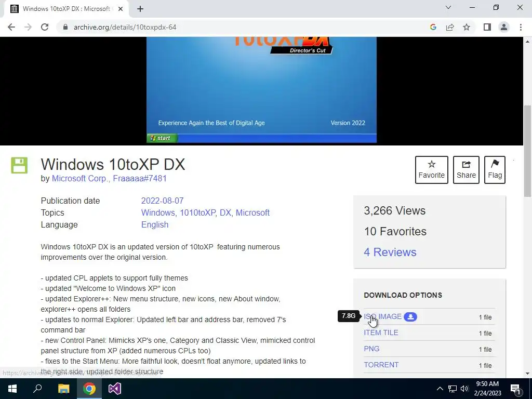Click the scrollbar down arrow
The width and height of the screenshot is (532, 399).
click(x=528, y=374)
